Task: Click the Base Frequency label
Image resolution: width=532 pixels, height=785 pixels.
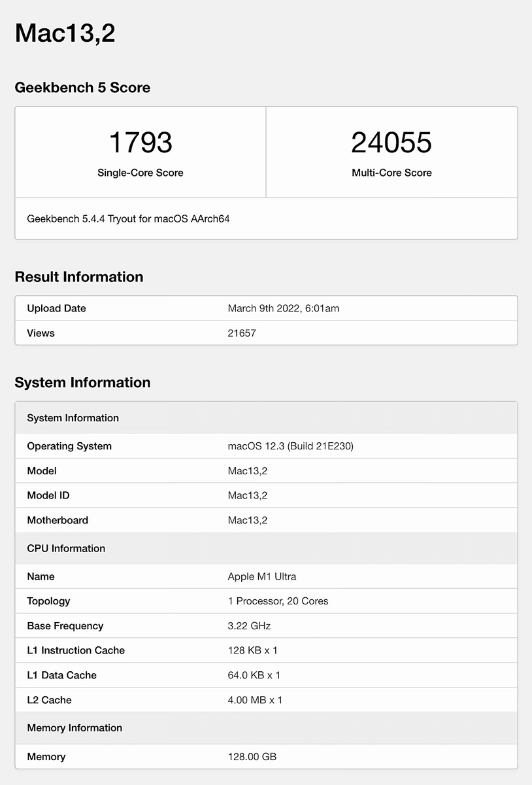Action: (65, 626)
